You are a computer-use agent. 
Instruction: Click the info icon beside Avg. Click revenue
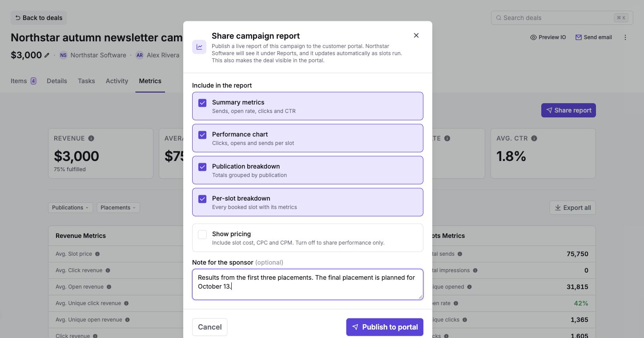108,270
